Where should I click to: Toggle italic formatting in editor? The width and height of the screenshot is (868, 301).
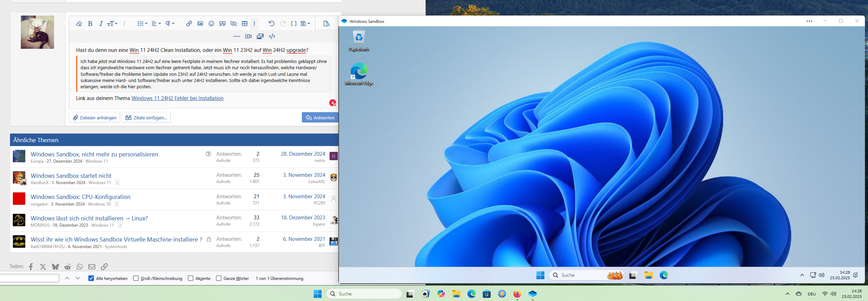[x=101, y=24]
